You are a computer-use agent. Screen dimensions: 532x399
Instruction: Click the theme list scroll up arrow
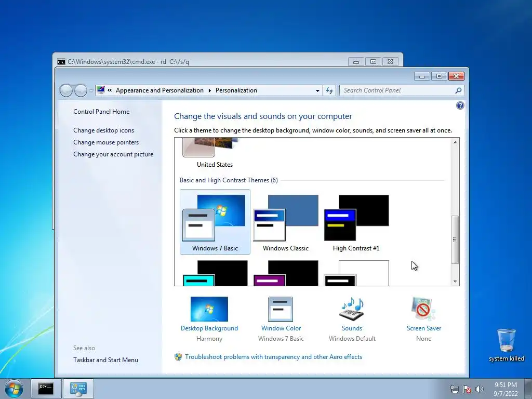455,142
